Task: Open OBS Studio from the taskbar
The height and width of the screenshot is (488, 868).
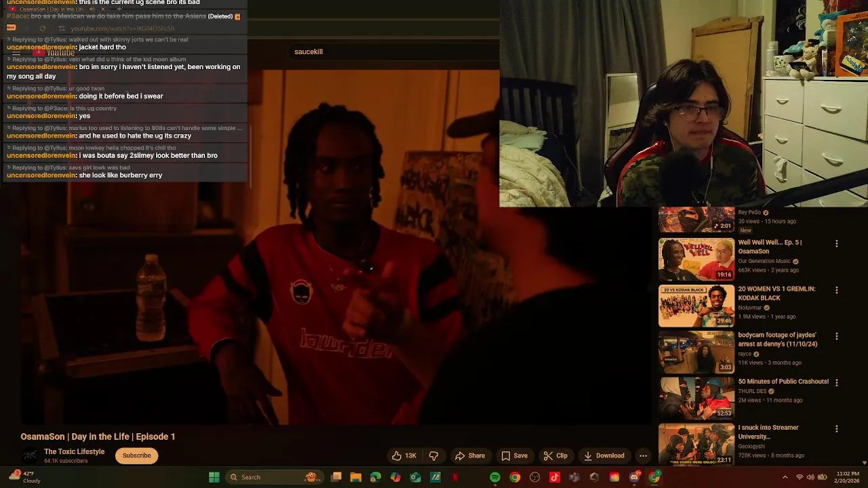Action: click(535, 477)
